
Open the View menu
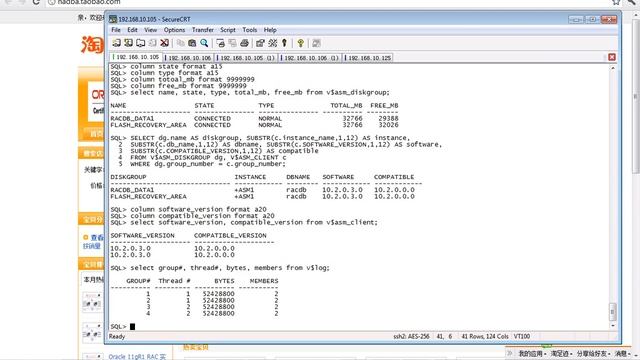coord(150,30)
